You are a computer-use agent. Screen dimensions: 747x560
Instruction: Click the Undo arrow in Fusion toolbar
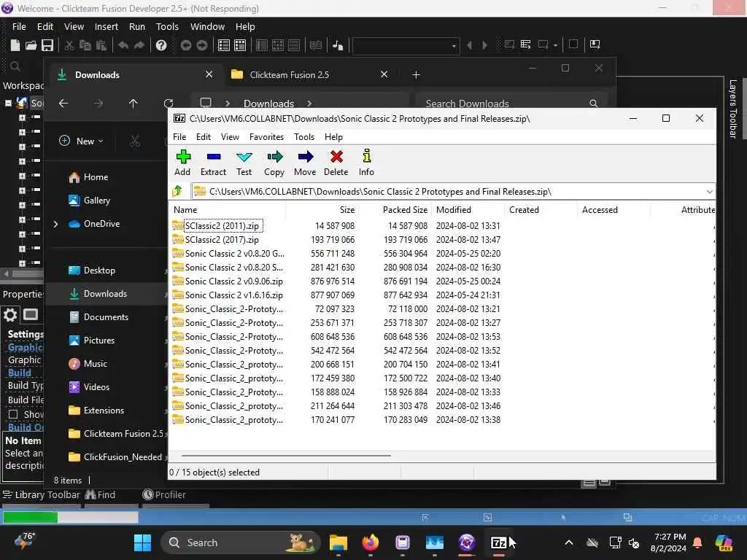point(123,45)
